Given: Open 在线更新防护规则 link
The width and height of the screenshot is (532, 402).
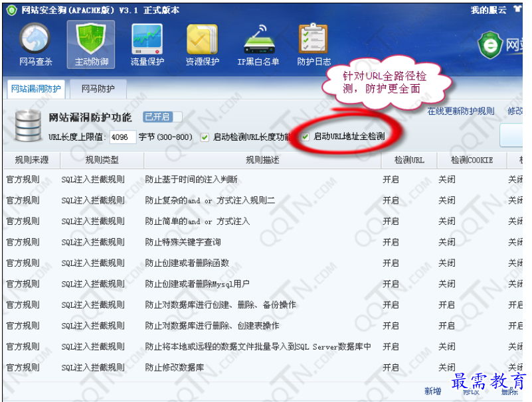Looking at the screenshot, I should (461, 111).
